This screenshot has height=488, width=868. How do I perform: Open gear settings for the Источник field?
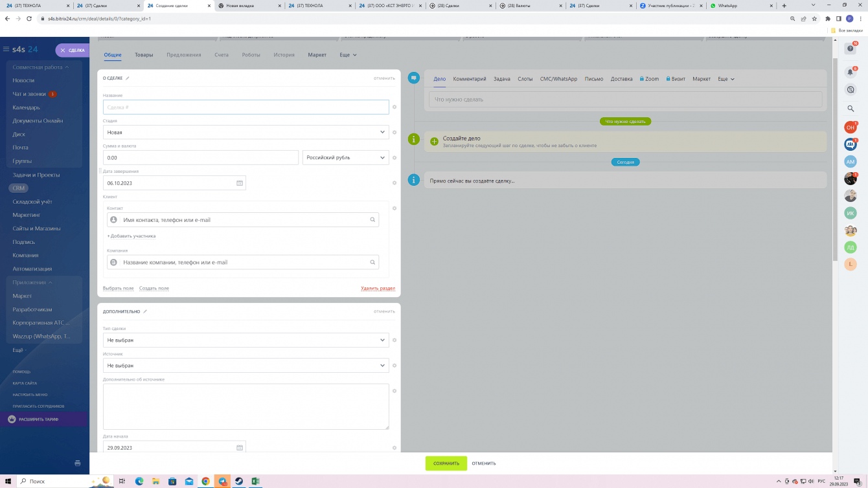tap(394, 366)
